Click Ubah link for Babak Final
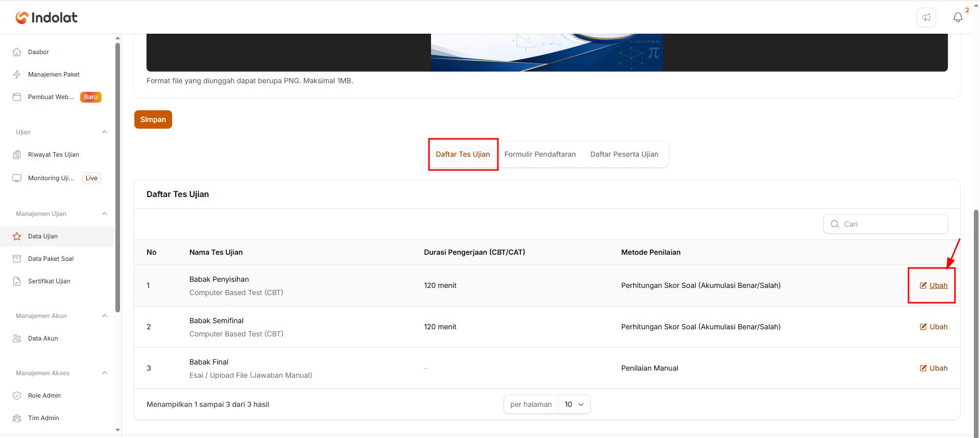980x438 pixels. coord(938,368)
